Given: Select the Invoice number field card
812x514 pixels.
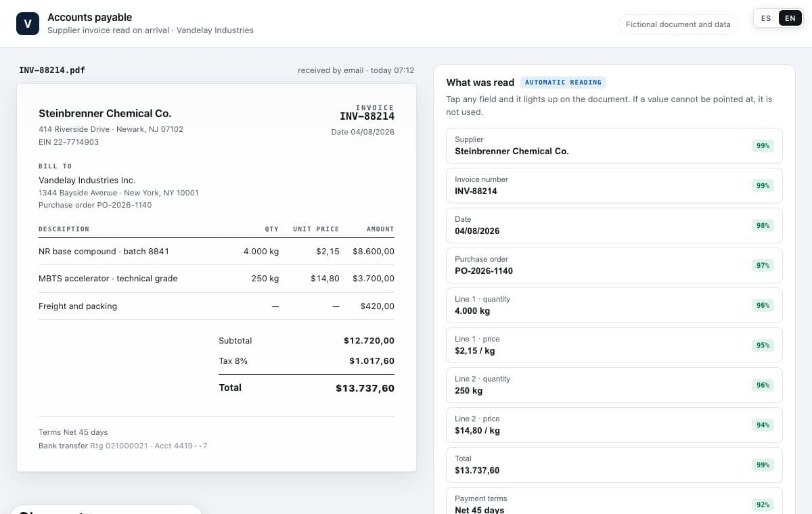Looking at the screenshot, I should 614,185.
